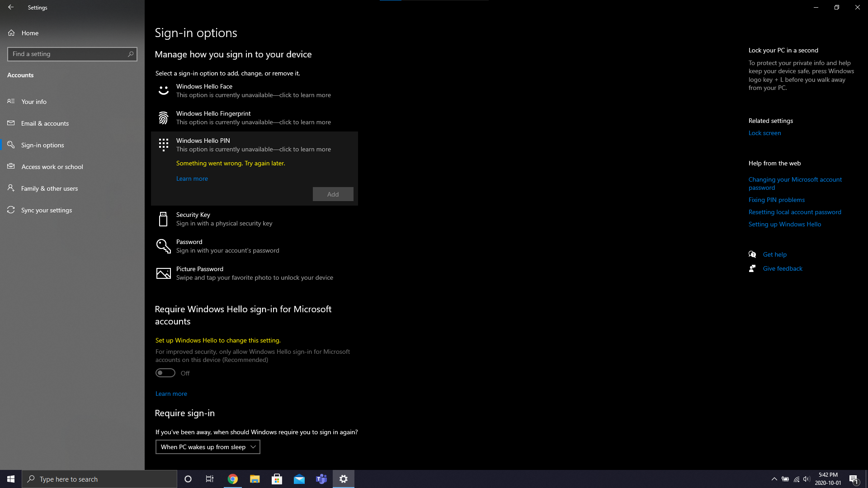Click the volume speaker tray icon
The height and width of the screenshot is (488, 868).
pos(807,479)
